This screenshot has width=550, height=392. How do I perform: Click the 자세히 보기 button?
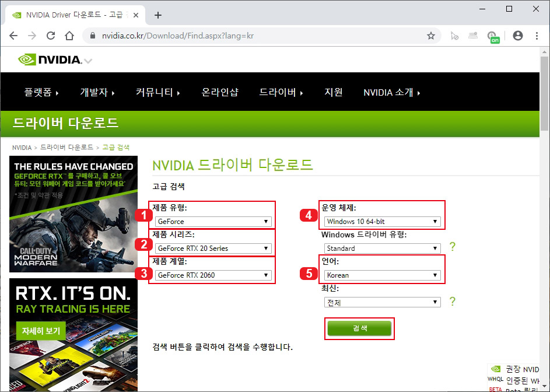click(x=41, y=331)
